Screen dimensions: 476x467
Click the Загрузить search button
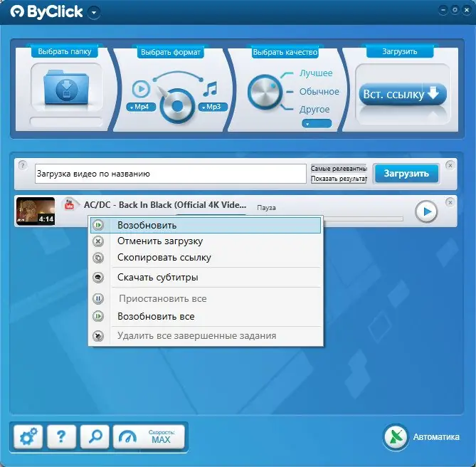tap(406, 174)
